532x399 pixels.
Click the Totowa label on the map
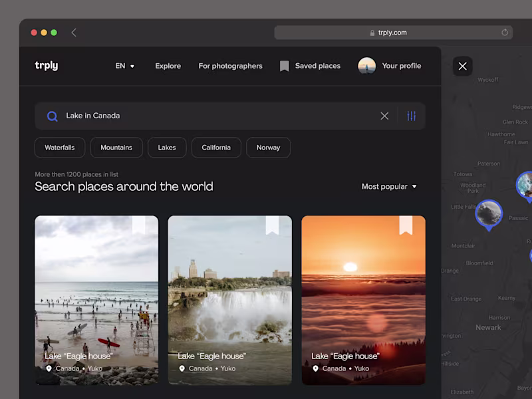(x=462, y=174)
